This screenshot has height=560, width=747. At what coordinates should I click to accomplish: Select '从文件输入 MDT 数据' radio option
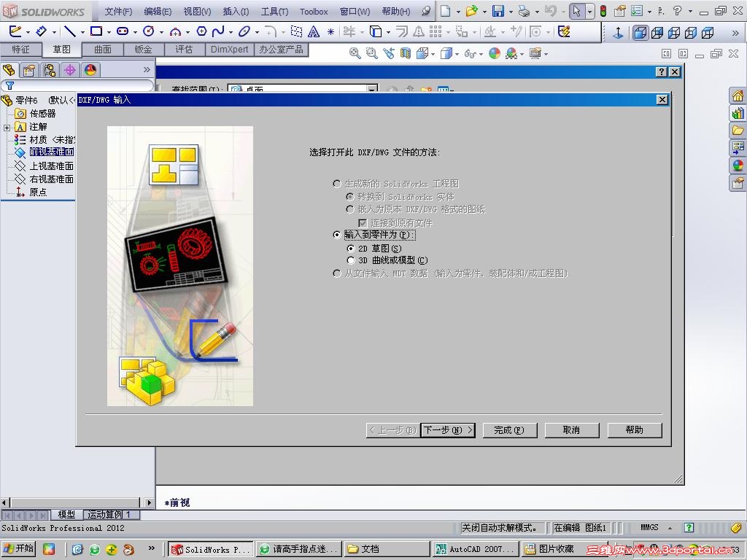pyautogui.click(x=337, y=273)
